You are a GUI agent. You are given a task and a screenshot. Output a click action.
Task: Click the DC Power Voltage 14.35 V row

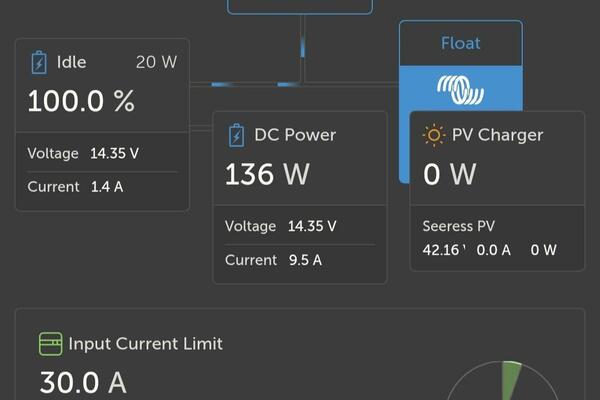[x=299, y=226]
